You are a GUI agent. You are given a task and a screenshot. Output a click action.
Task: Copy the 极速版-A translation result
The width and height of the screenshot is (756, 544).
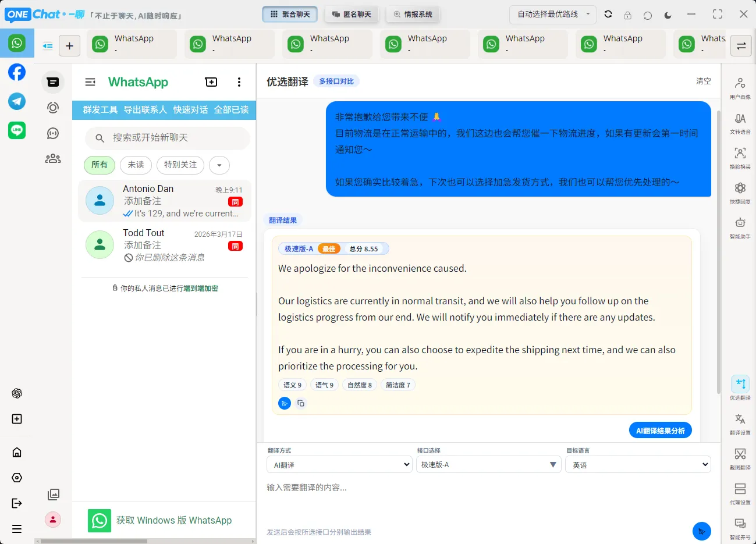pyautogui.click(x=301, y=403)
